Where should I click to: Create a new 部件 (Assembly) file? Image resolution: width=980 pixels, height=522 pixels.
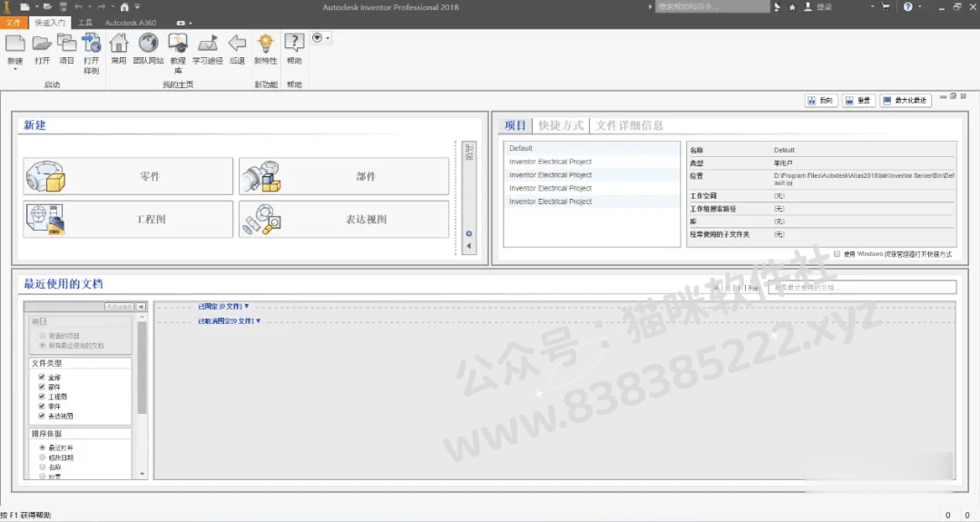(x=344, y=176)
